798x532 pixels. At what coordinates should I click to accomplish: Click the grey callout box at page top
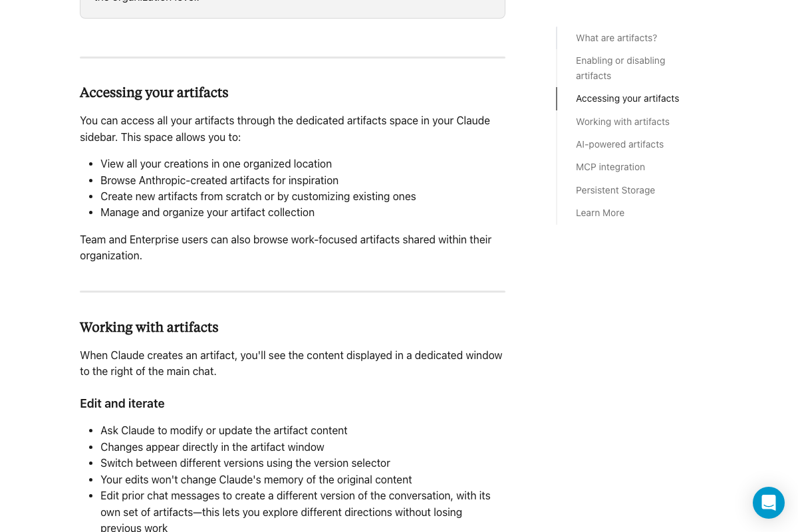coord(293,5)
